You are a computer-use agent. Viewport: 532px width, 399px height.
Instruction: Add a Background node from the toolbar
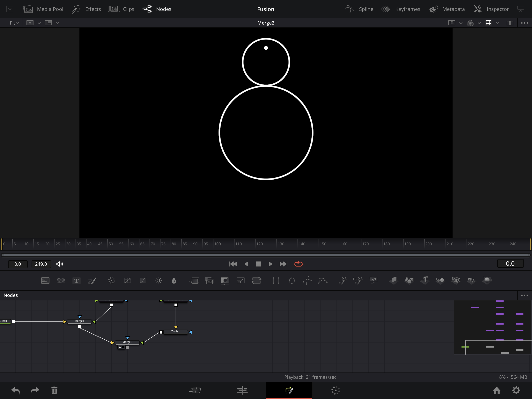click(x=45, y=281)
